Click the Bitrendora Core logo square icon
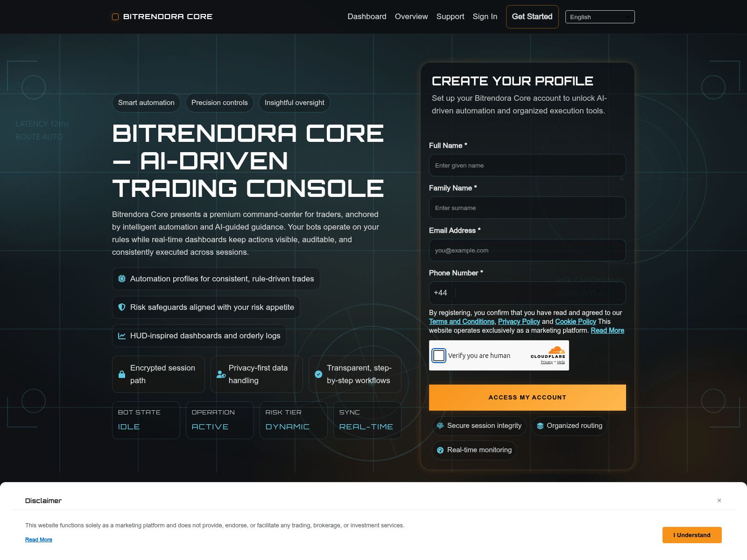 (115, 17)
